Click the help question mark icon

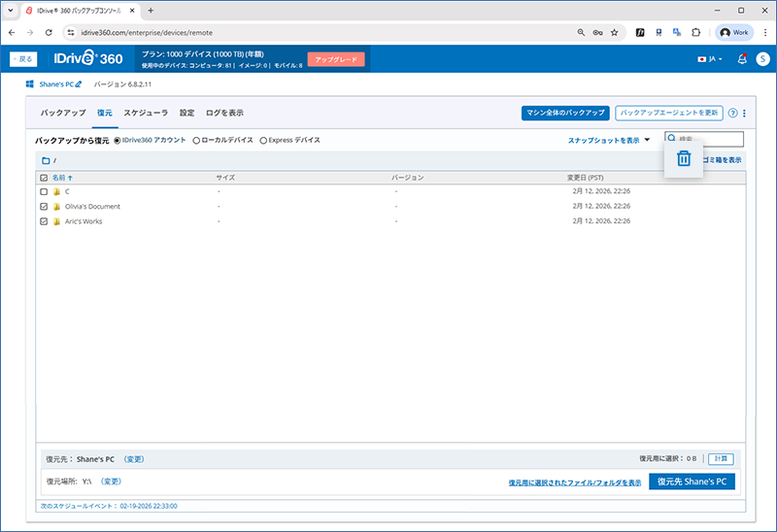(732, 113)
